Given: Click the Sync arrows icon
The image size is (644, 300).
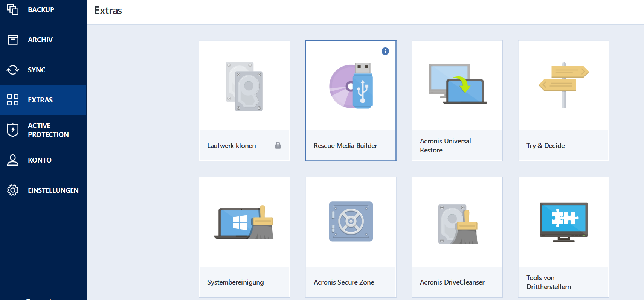Looking at the screenshot, I should [x=13, y=70].
